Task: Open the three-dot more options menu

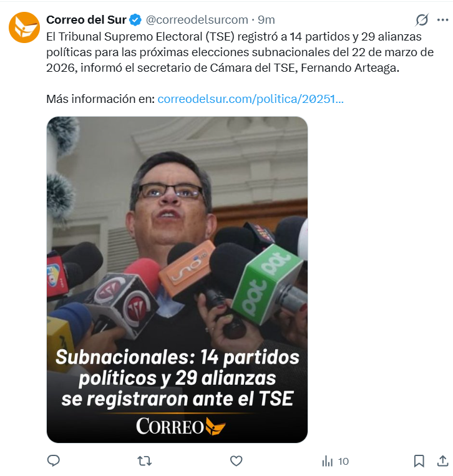Action: (x=442, y=20)
